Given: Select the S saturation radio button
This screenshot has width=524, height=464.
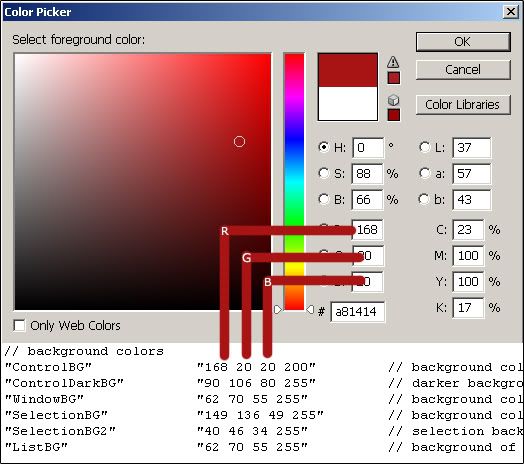Looking at the screenshot, I should pyautogui.click(x=323, y=173).
